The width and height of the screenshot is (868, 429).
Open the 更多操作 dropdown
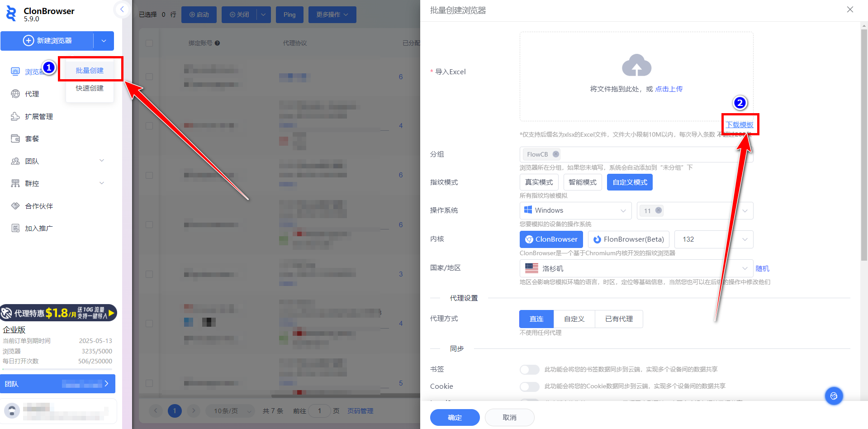[332, 14]
